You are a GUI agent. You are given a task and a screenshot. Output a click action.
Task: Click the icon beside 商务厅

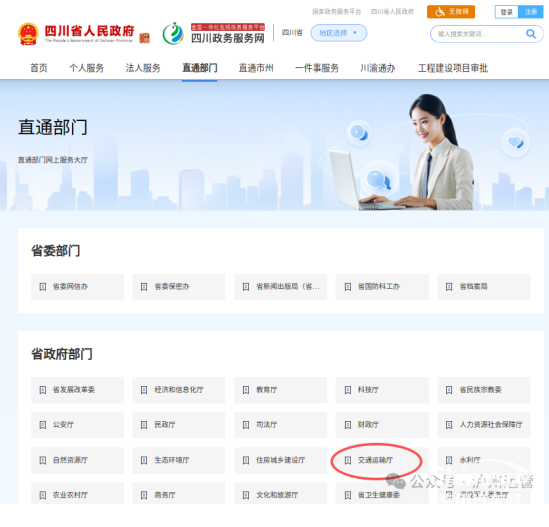tap(144, 495)
